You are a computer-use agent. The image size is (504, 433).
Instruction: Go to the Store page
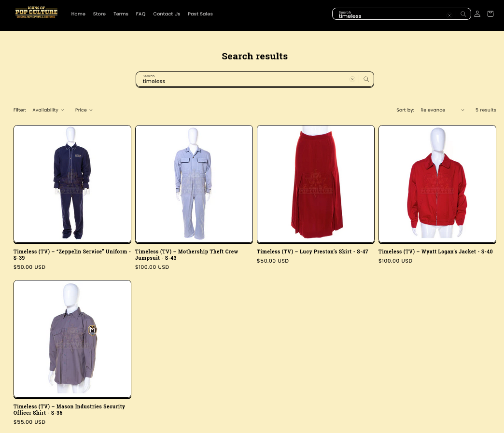pos(99,14)
